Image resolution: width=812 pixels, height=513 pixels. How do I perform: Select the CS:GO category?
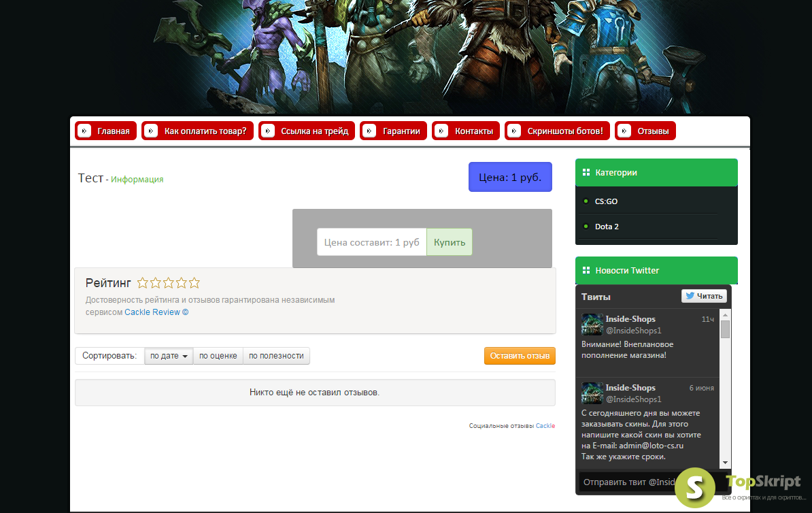tap(607, 201)
